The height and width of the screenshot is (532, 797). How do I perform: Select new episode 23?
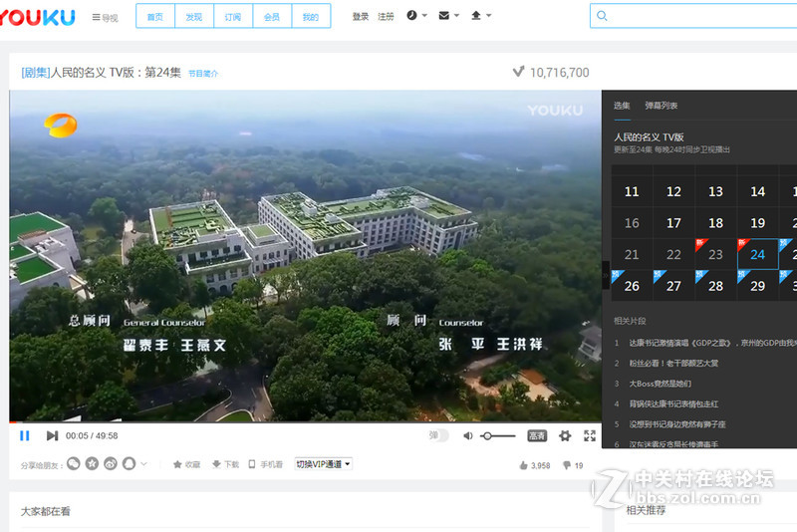click(715, 255)
